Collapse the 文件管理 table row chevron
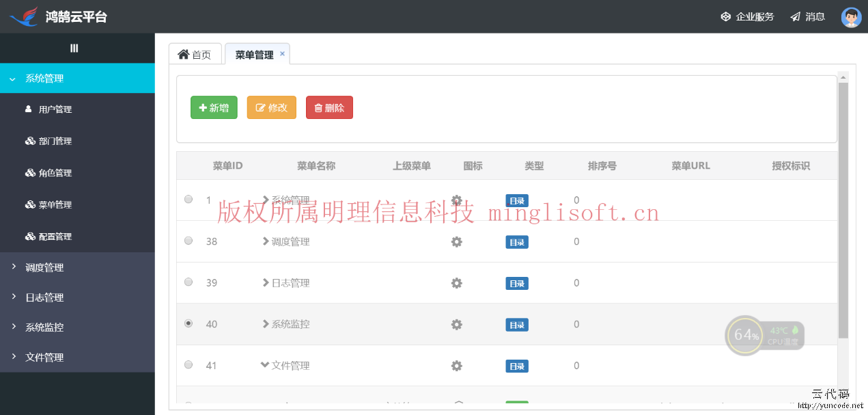Screen dimensions: 868x415 pyautogui.click(x=265, y=365)
